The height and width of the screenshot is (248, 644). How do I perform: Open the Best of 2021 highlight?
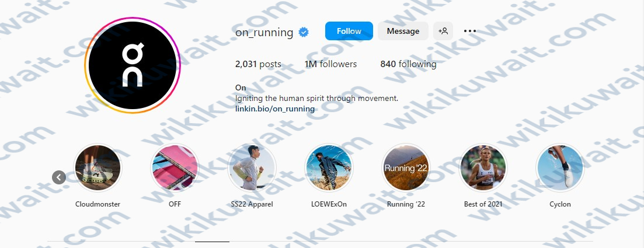tap(483, 167)
